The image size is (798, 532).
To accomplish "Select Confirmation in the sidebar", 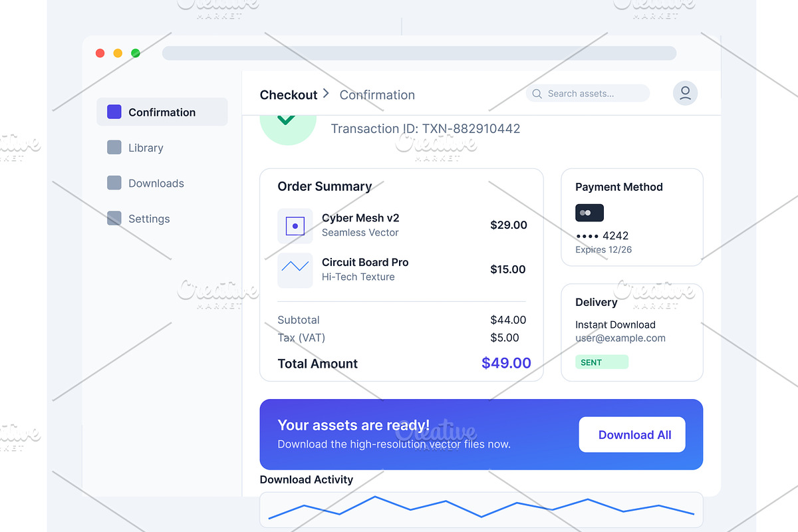I will click(x=162, y=112).
